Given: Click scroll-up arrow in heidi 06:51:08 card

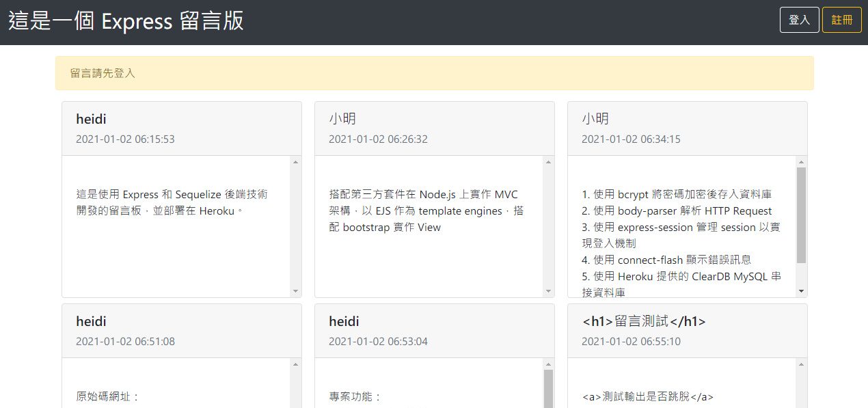Looking at the screenshot, I should pos(295,364).
